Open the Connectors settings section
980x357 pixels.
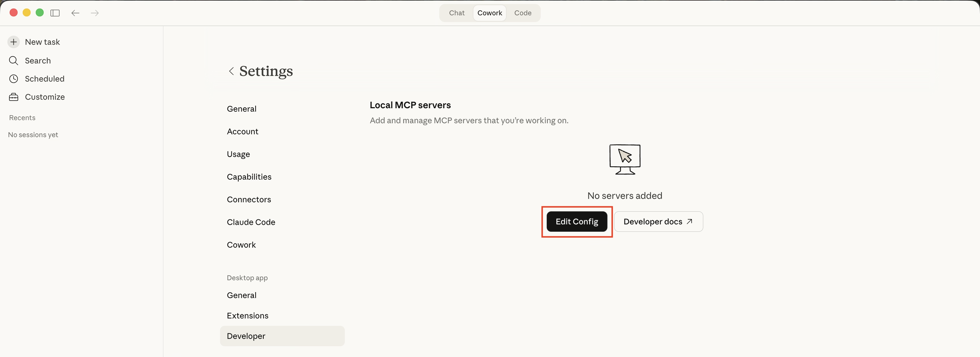click(x=249, y=199)
